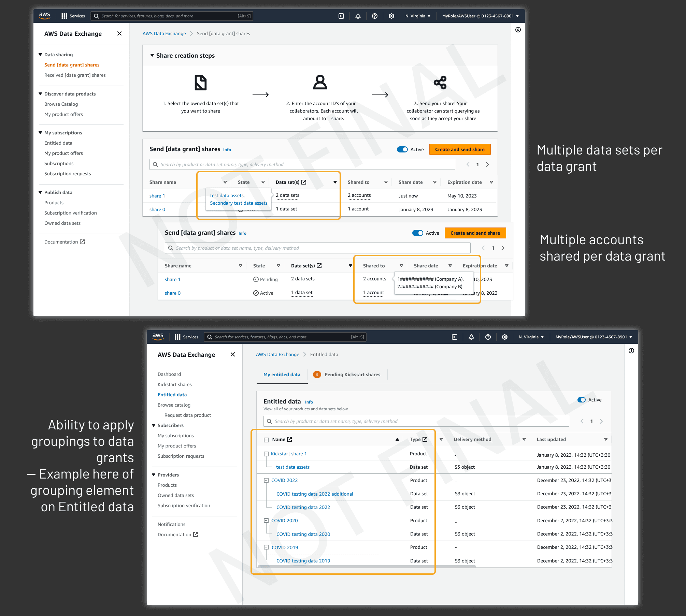
Task: Click the Info link beside Entitled data heading
Action: (x=309, y=402)
